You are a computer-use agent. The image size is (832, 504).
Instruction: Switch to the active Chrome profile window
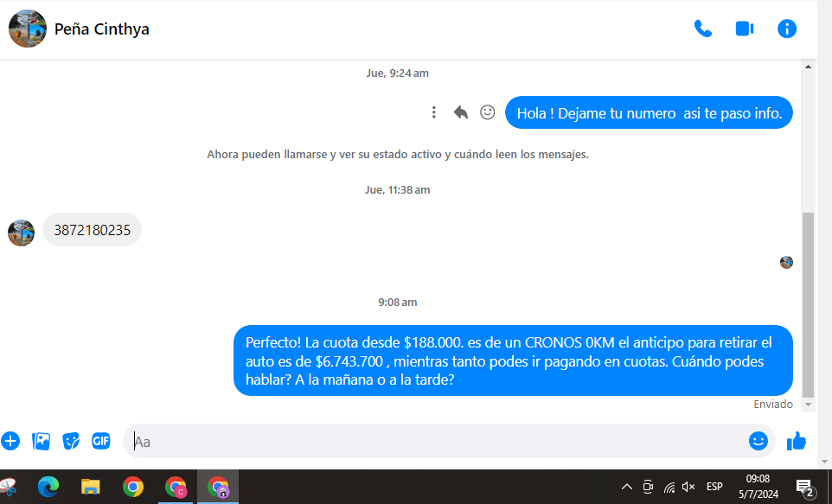218,487
